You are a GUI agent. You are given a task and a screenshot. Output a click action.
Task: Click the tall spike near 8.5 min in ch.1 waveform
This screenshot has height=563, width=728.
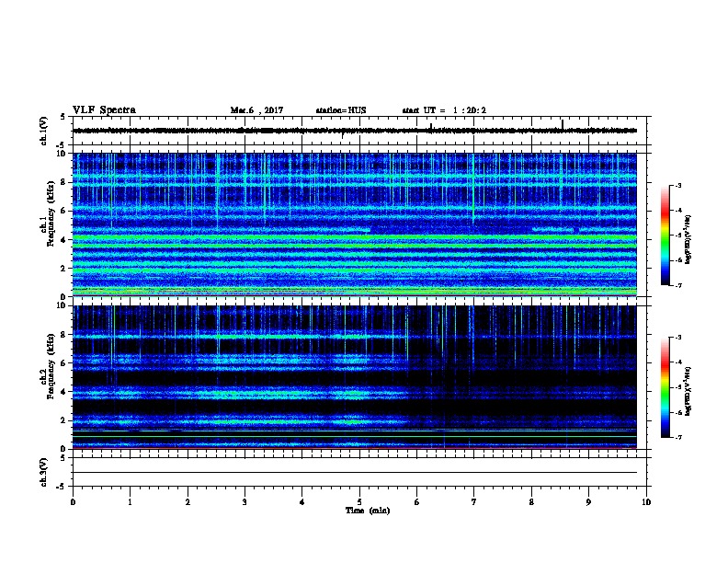pyautogui.click(x=563, y=125)
